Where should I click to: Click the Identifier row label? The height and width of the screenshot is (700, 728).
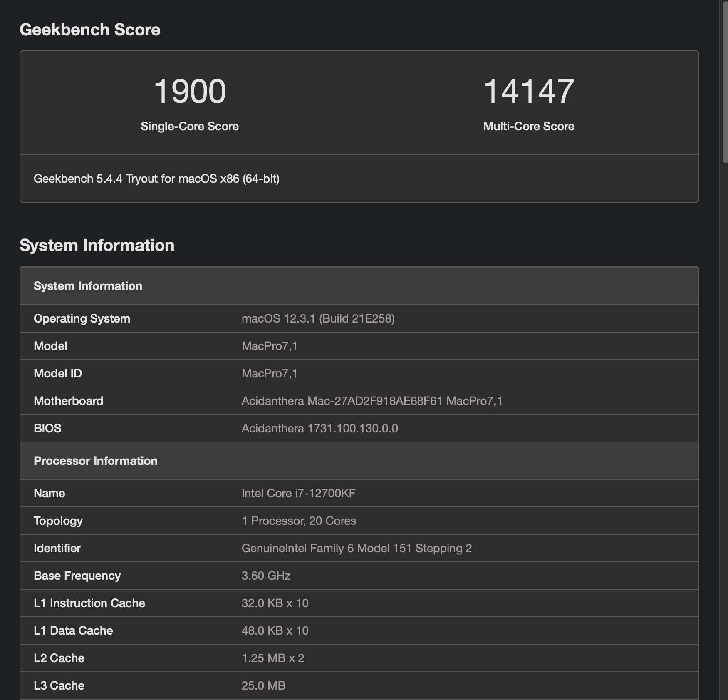click(57, 548)
